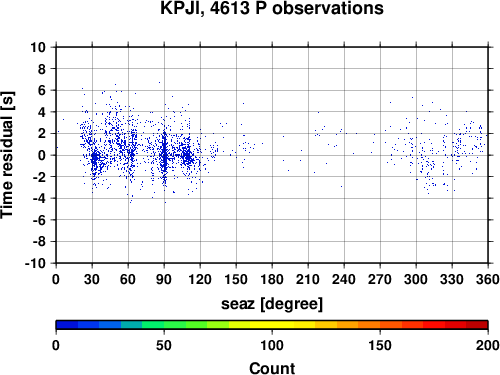Click the -10 tick label on y-axis

[x=35, y=263]
